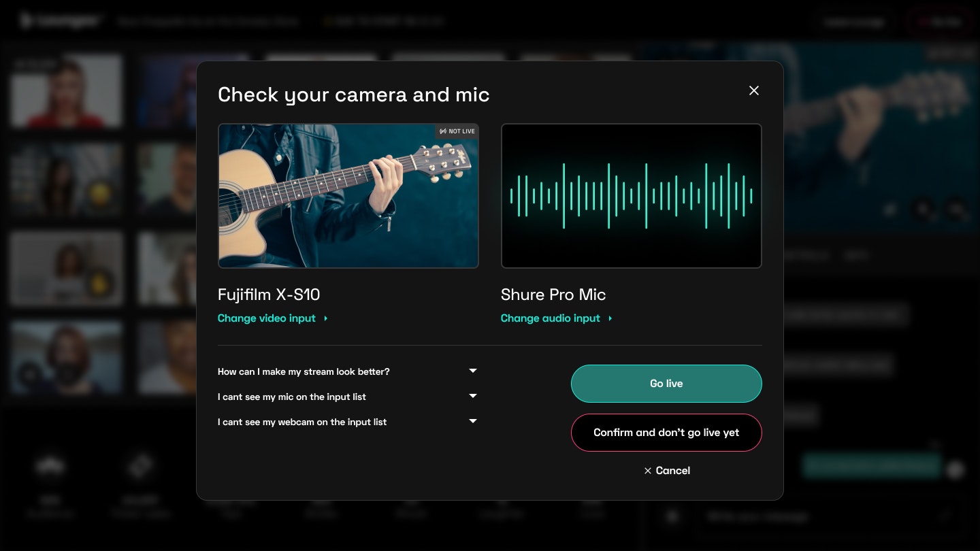Viewport: 980px width, 551px height.
Task: Open Change audio input link
Action: click(557, 318)
